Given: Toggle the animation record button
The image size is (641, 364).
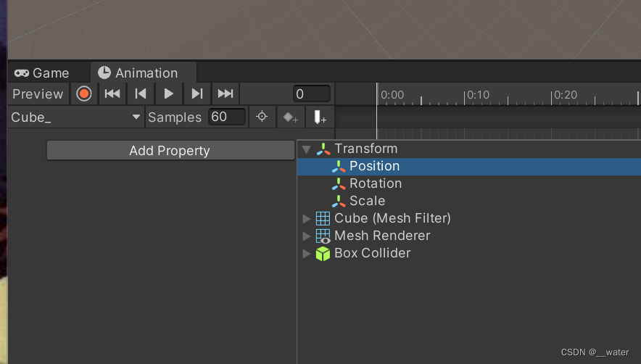Looking at the screenshot, I should [x=84, y=94].
